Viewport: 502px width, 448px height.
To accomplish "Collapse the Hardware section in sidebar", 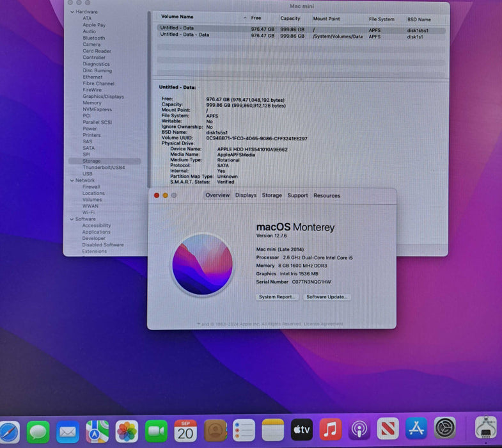I will click(x=72, y=12).
